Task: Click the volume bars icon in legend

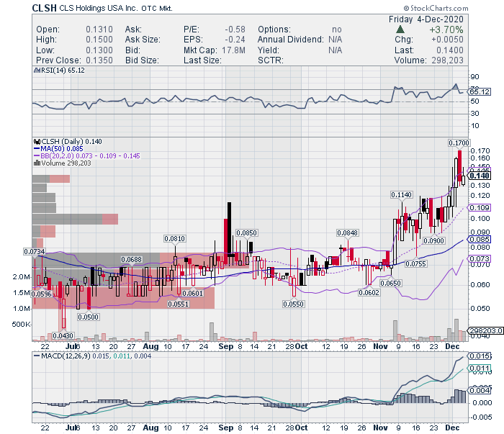Action: point(37,163)
